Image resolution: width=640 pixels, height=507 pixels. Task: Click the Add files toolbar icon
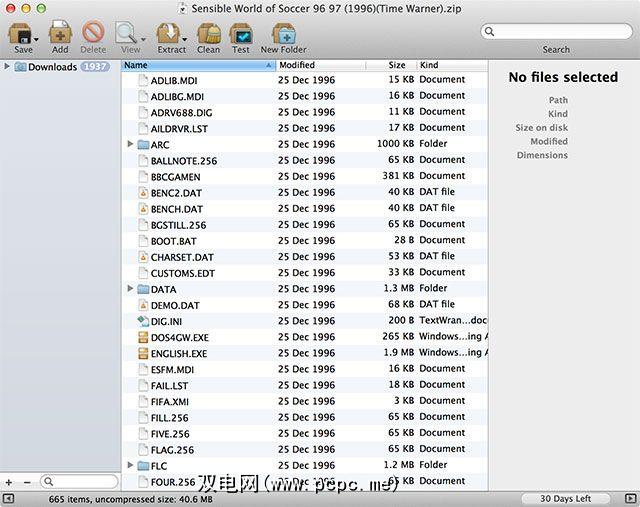[x=60, y=33]
